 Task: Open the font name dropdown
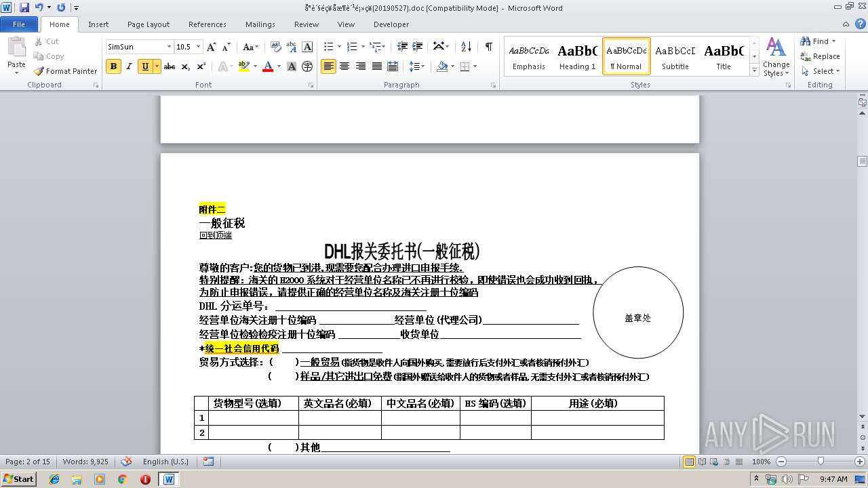click(169, 47)
